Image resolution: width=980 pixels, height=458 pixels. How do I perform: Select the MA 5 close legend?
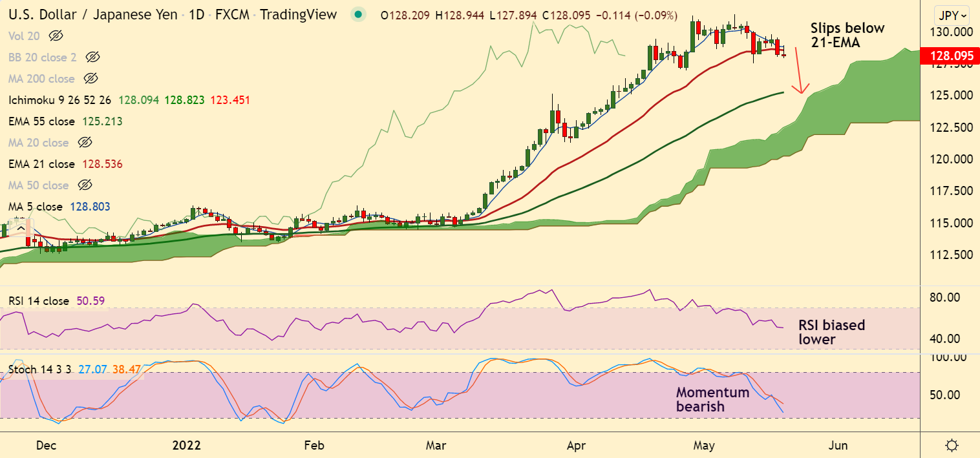coord(36,207)
